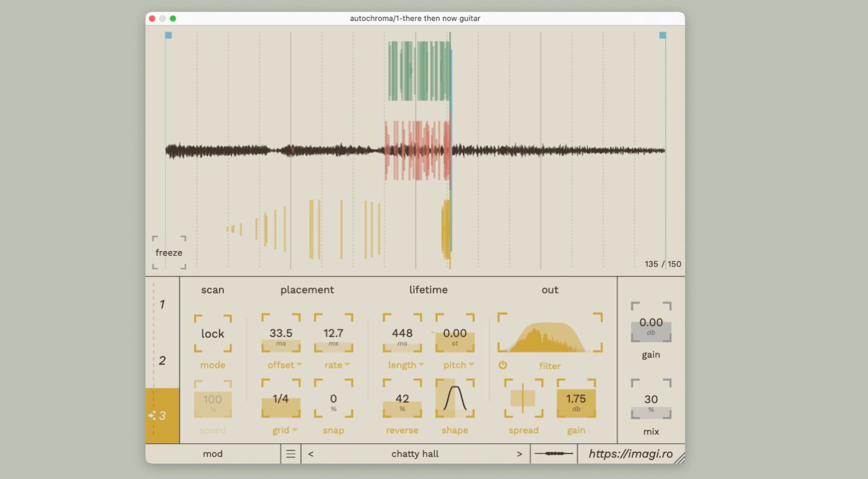Click the mix percentage slider

point(651,403)
